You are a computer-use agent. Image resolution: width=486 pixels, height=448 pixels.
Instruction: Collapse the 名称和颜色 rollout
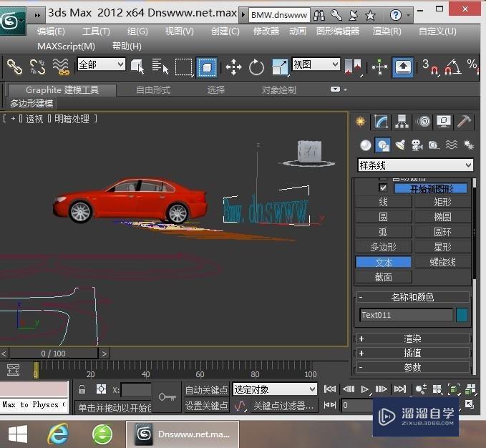412,297
